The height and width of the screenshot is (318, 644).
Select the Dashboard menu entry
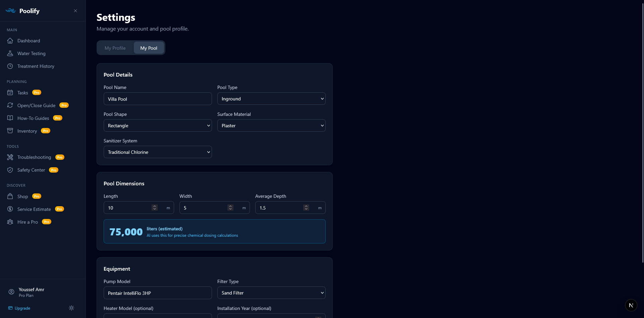click(x=29, y=41)
